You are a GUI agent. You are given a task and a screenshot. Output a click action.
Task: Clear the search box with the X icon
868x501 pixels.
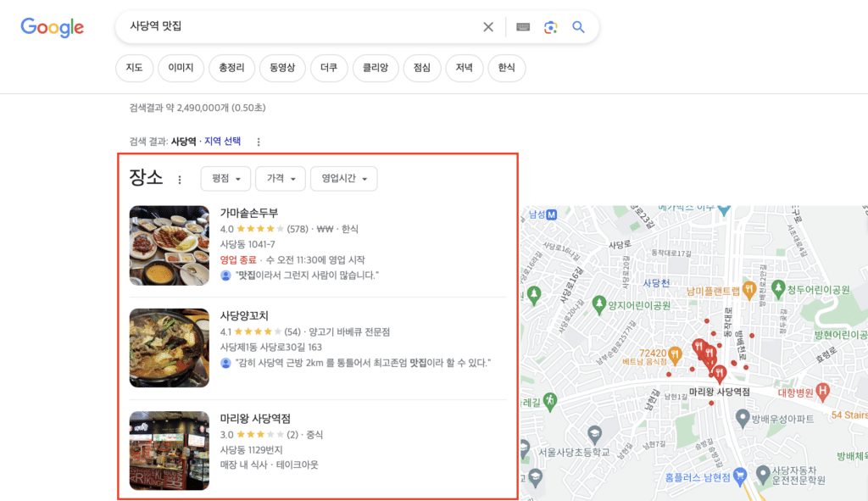[487, 26]
